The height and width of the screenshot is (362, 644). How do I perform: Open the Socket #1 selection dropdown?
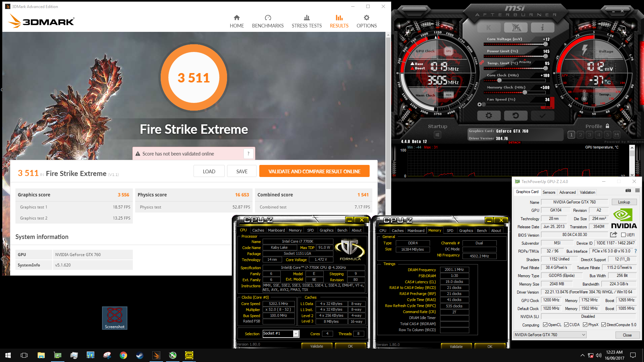[281, 334]
